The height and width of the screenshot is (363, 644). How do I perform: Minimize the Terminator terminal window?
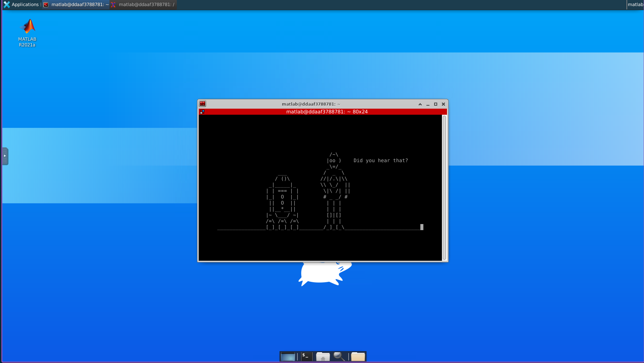428,104
